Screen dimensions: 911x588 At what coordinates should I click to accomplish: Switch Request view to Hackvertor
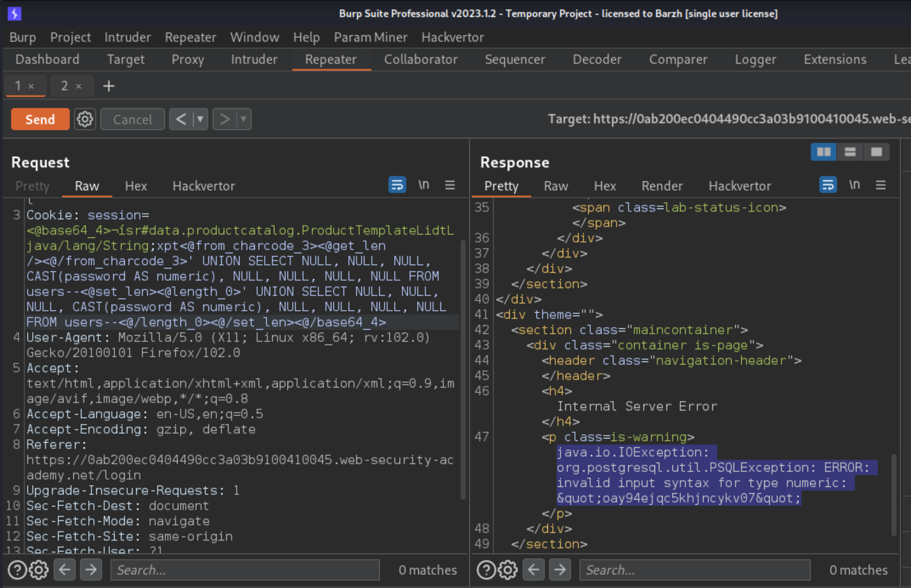203,186
